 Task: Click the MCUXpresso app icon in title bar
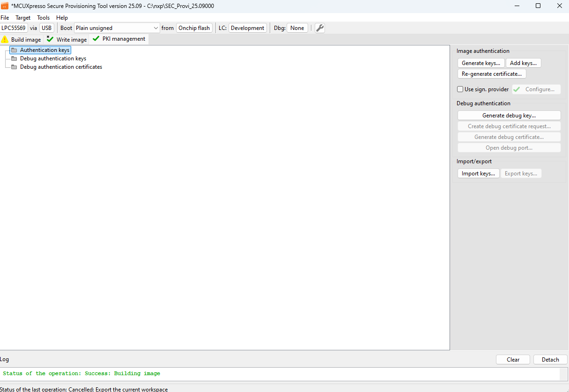[x=5, y=6]
